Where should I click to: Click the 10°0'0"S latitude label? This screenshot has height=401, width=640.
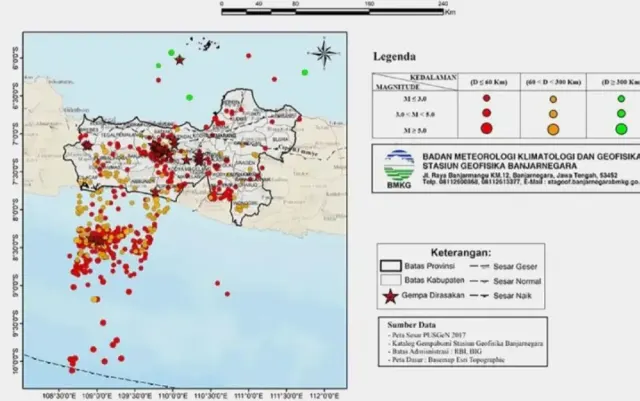point(16,361)
